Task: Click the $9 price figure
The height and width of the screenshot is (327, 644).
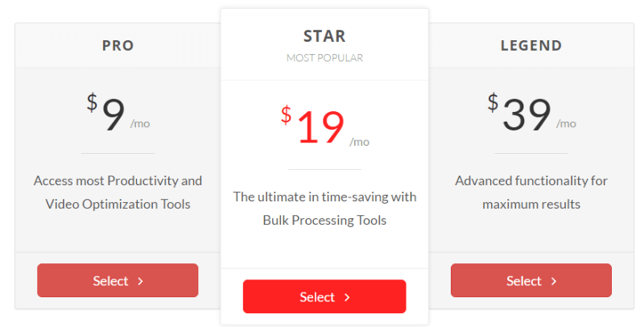Action: [x=106, y=112]
